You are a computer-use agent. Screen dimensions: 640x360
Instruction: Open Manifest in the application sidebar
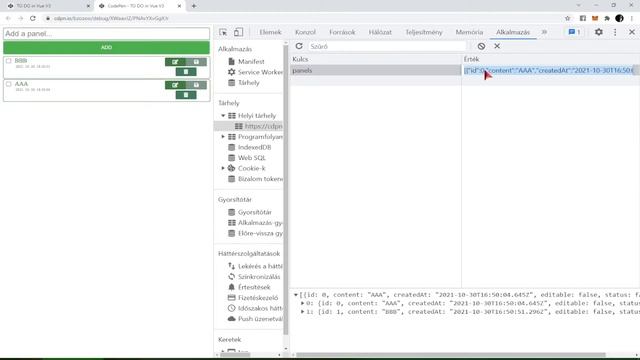(x=251, y=62)
